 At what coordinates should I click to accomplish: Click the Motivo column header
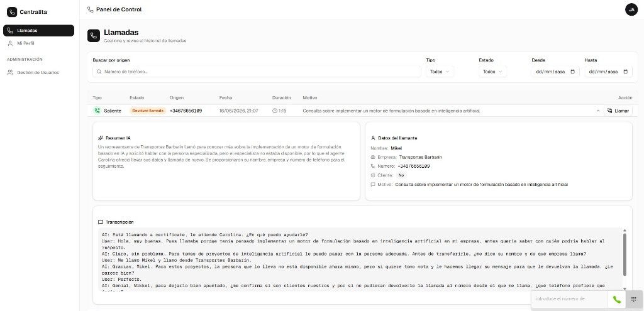pyautogui.click(x=309, y=97)
